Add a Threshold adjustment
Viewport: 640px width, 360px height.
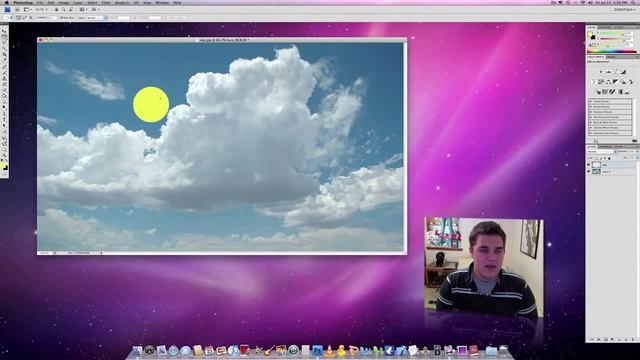click(612, 91)
